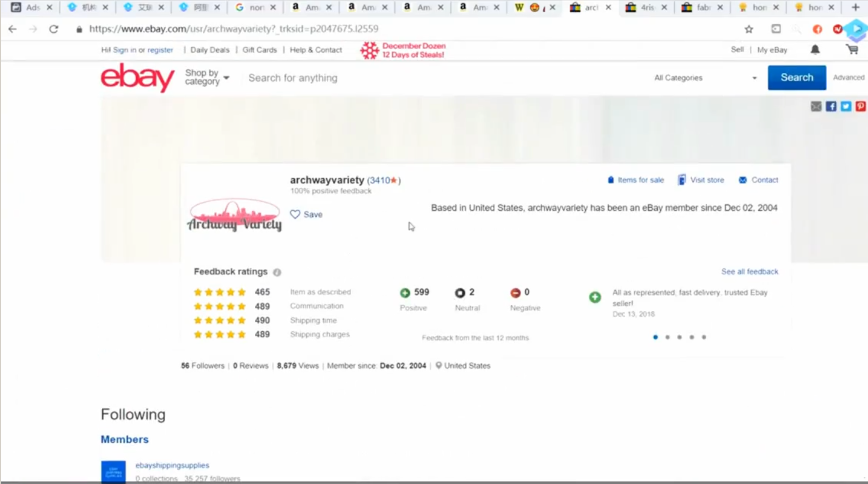Click the blue Search button
Image resolution: width=868 pixels, height=484 pixels.
(x=797, y=77)
